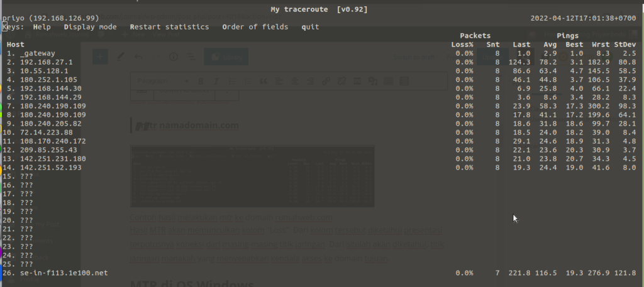Click host 142.251.231.180
The height and width of the screenshot is (287, 644).
[x=53, y=159]
